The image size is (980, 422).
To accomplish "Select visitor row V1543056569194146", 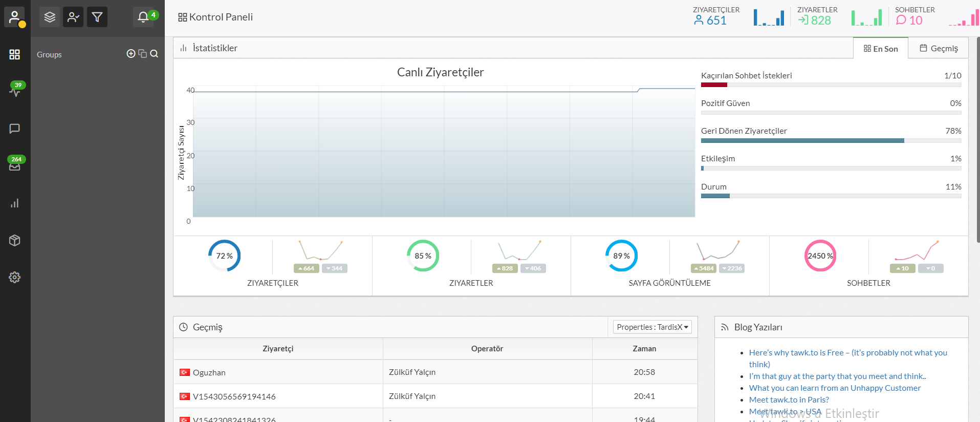I will pyautogui.click(x=435, y=396).
